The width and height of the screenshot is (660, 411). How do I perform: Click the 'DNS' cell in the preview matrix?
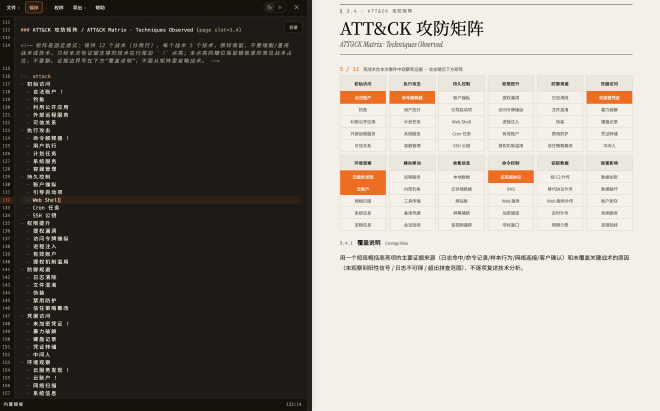point(511,189)
